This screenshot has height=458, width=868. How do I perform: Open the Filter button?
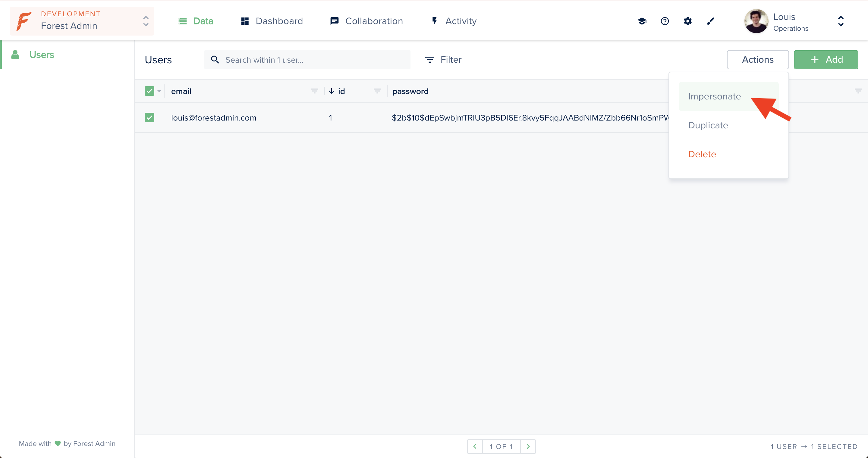point(443,60)
